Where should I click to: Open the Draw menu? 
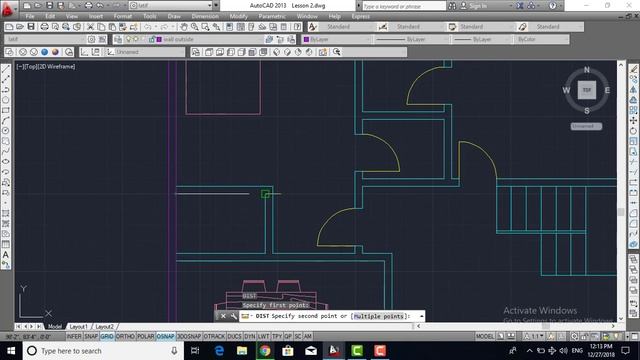tap(174, 16)
